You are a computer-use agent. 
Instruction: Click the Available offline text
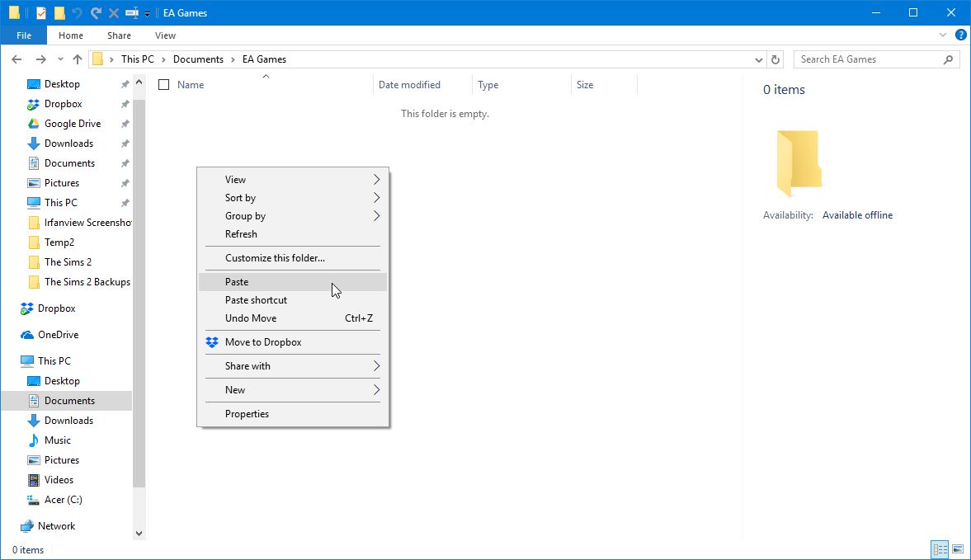858,215
